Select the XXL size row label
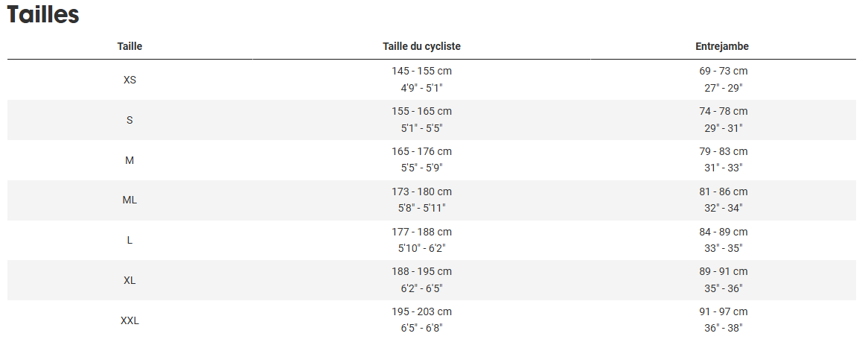This screenshot has height=345, width=868. (130, 321)
